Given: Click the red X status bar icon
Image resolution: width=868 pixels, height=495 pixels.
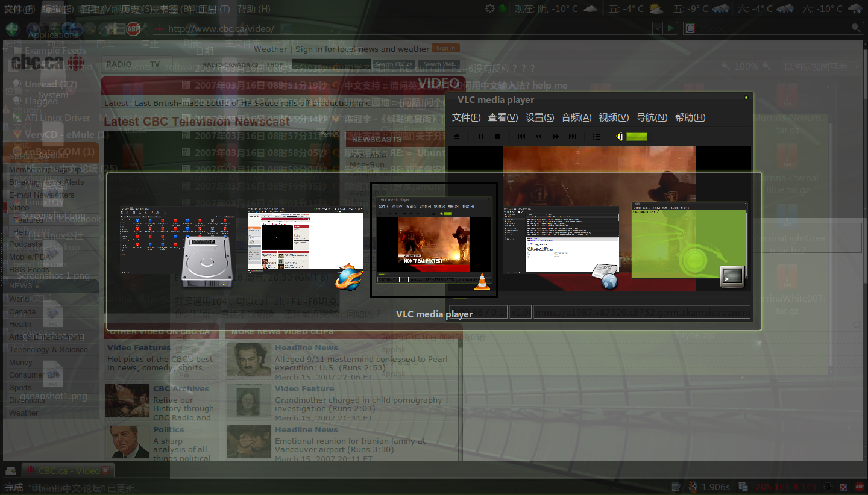Looking at the screenshot, I should tap(843, 487).
